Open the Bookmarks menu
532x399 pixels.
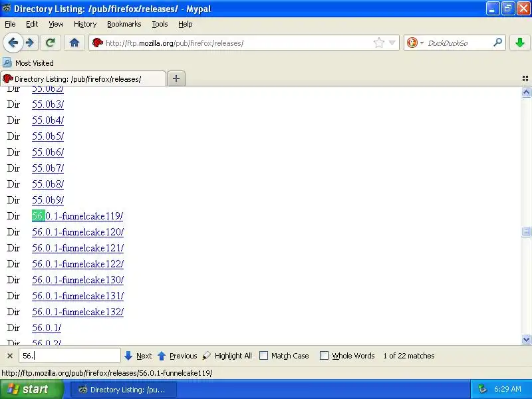[x=124, y=24]
